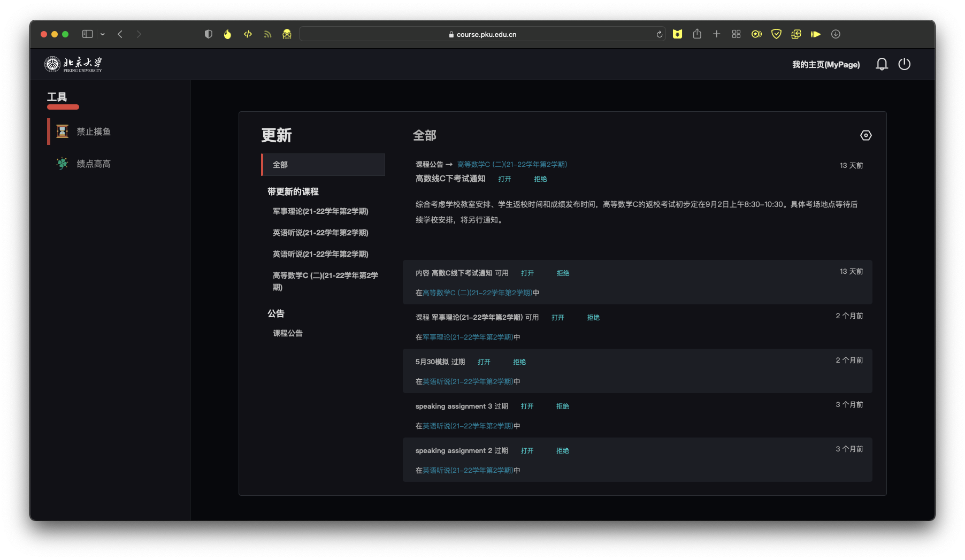This screenshot has width=965, height=560.
Task: Open update settings gear icon
Action: pos(866,135)
